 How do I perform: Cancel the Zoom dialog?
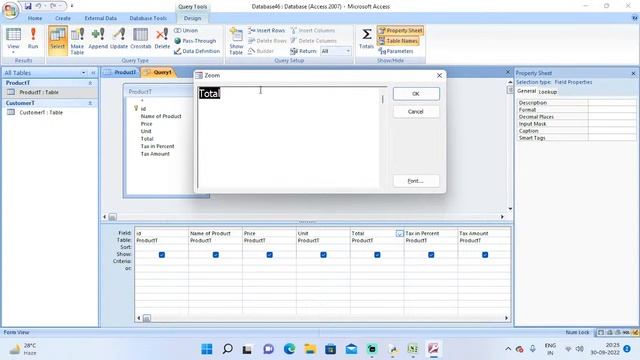click(x=416, y=111)
